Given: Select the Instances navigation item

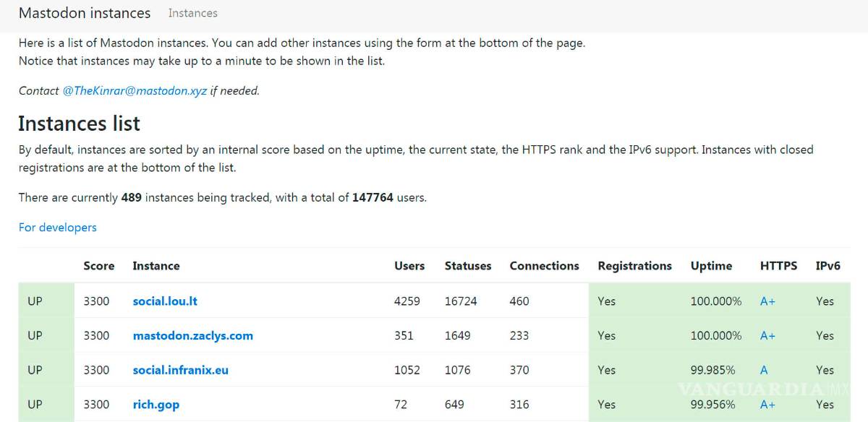Looking at the screenshot, I should click(192, 12).
